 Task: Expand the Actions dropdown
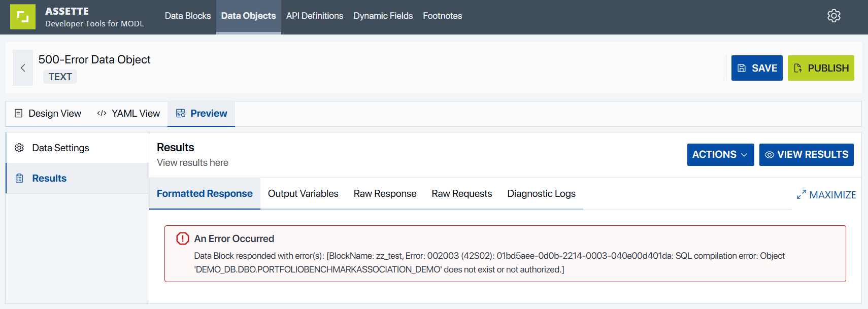[x=720, y=155]
